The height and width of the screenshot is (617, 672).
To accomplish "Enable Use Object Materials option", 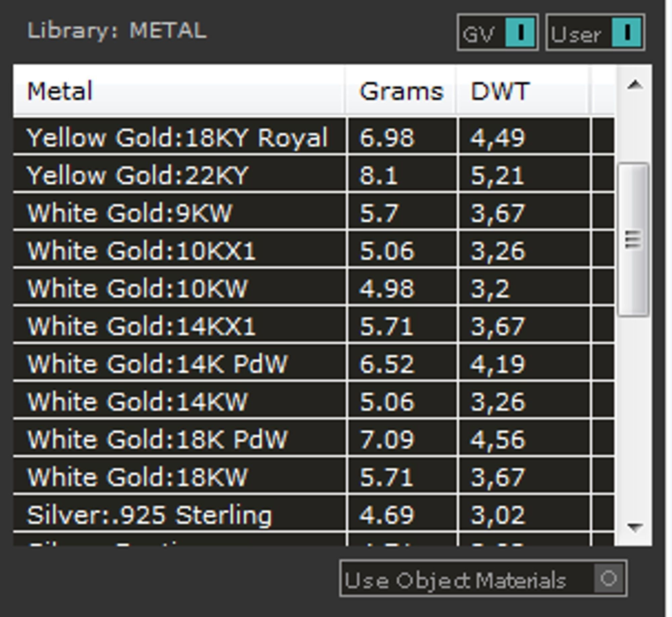I will [x=608, y=579].
